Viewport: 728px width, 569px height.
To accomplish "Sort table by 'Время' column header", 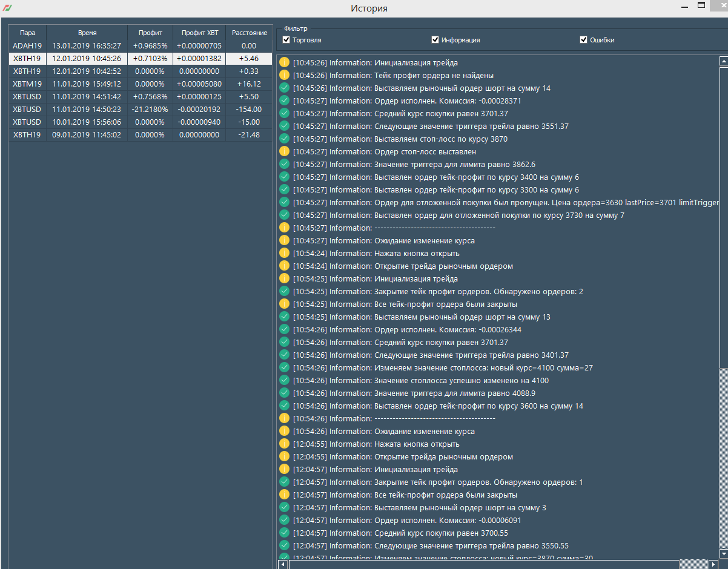I will click(x=87, y=33).
